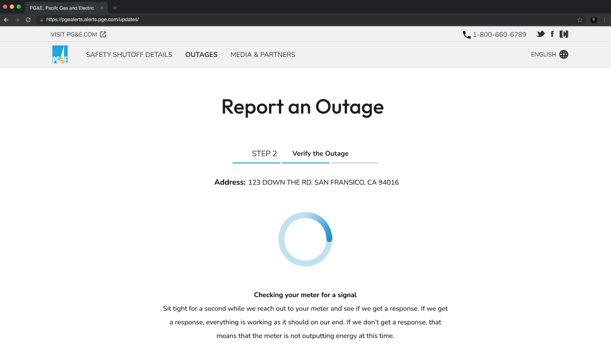Click the third gray step progress bar
This screenshot has width=611, height=364.
point(355,163)
